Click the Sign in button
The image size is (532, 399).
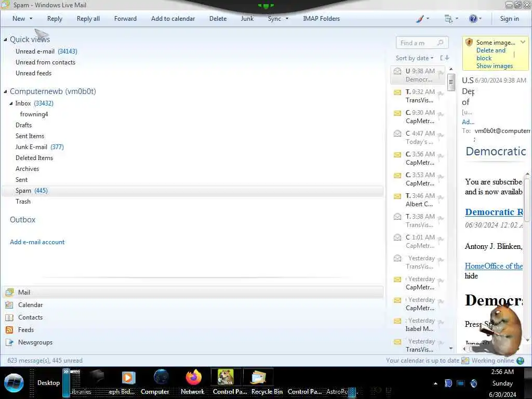pyautogui.click(x=509, y=19)
